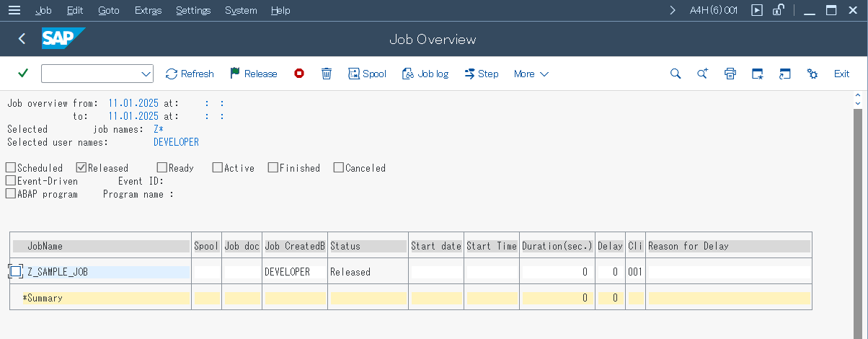Go back using the left arrow
Viewport: 868px width, 339px height.
point(22,39)
